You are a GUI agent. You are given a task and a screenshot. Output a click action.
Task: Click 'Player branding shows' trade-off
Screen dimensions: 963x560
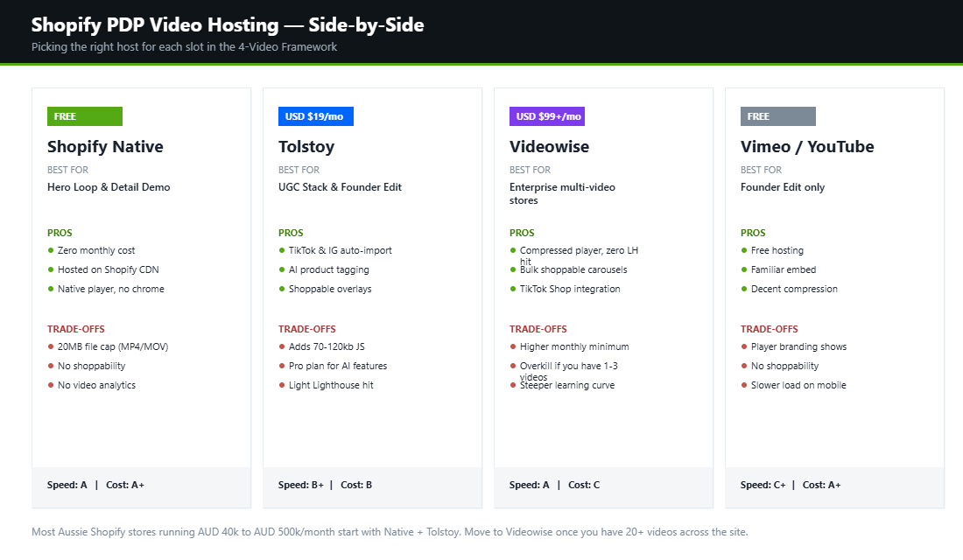(x=798, y=346)
